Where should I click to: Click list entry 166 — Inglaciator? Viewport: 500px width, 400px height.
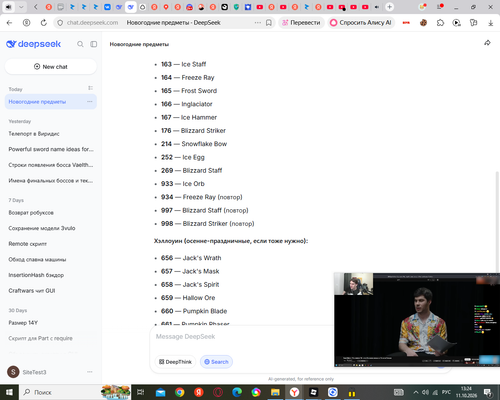tap(187, 104)
